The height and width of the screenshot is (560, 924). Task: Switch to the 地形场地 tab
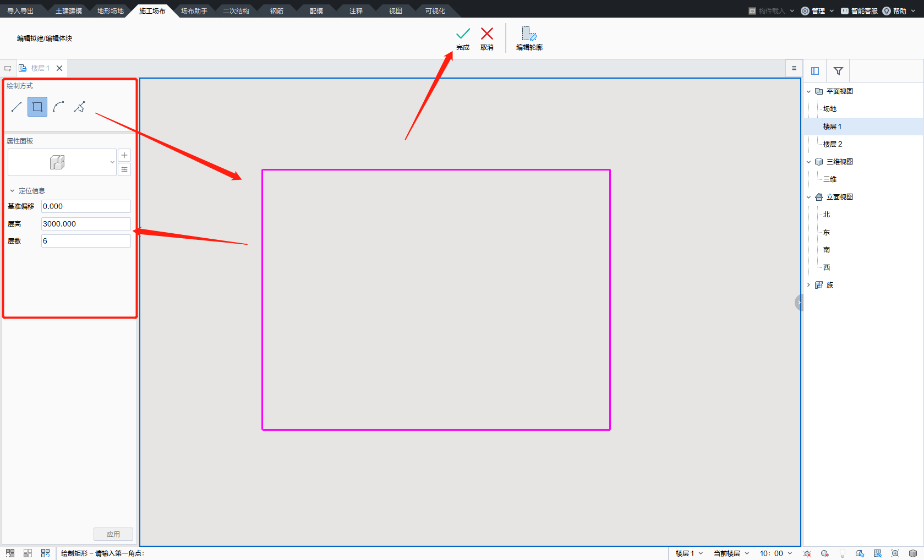pyautogui.click(x=111, y=11)
